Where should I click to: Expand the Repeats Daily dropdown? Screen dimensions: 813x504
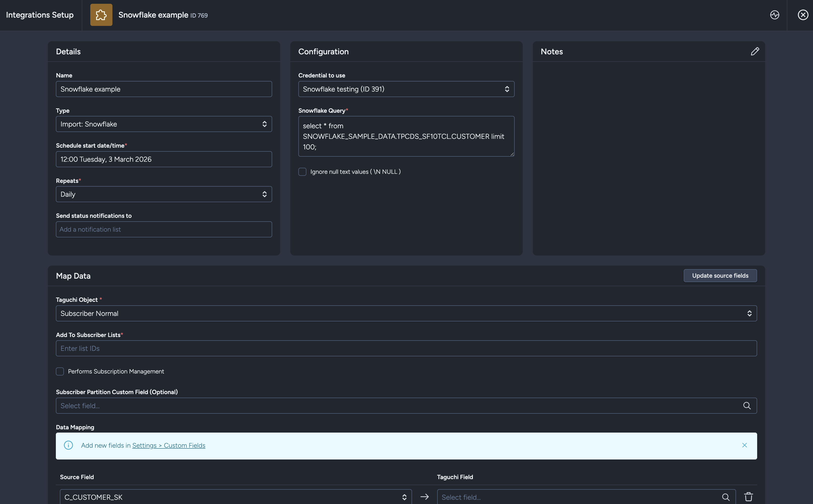pos(164,194)
